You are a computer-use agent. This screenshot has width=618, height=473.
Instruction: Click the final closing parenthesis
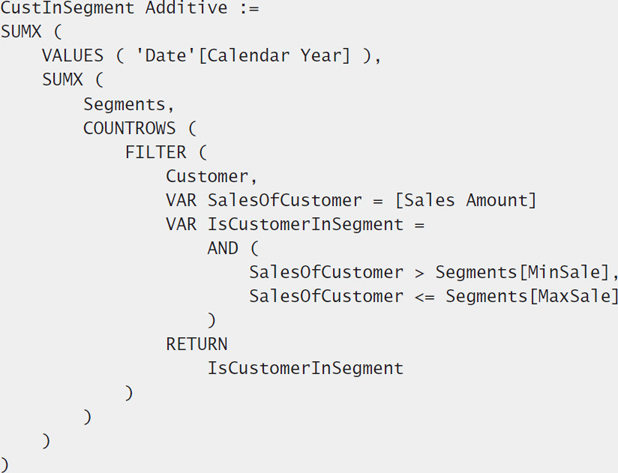coord(4,465)
